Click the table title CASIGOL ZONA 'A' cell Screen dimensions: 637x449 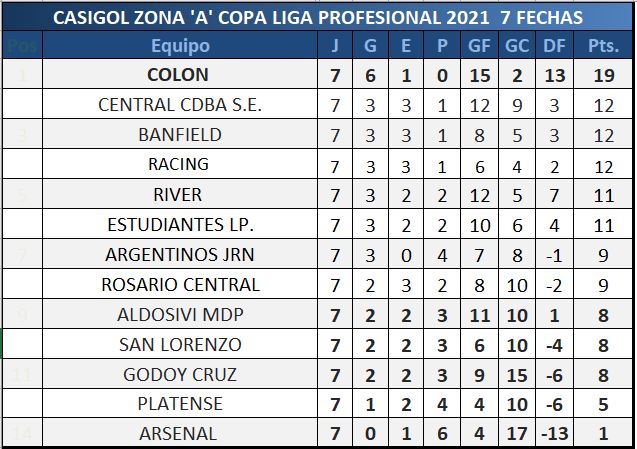pos(317,18)
